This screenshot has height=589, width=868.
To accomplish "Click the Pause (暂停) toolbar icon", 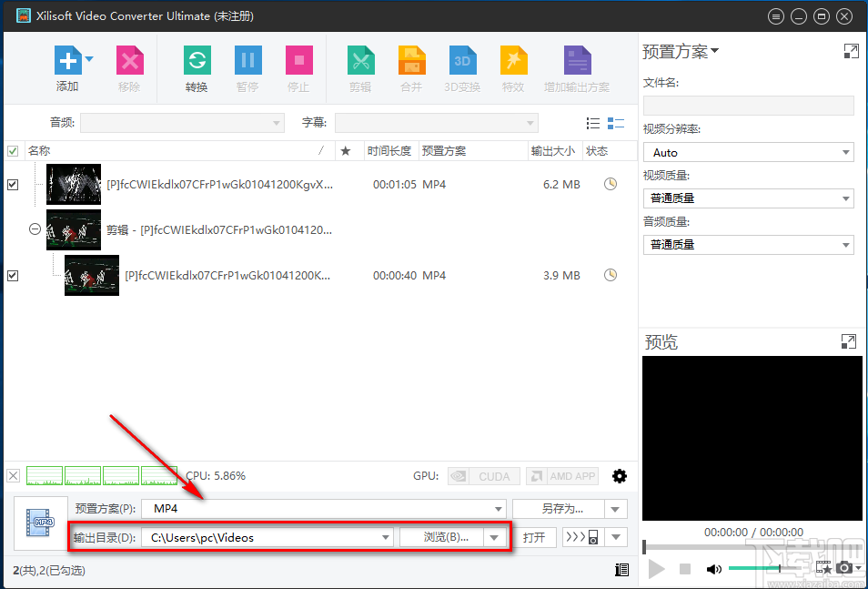I will click(248, 60).
